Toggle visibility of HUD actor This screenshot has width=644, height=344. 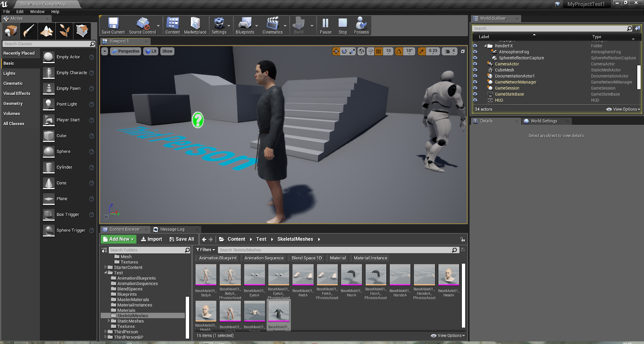click(x=475, y=100)
